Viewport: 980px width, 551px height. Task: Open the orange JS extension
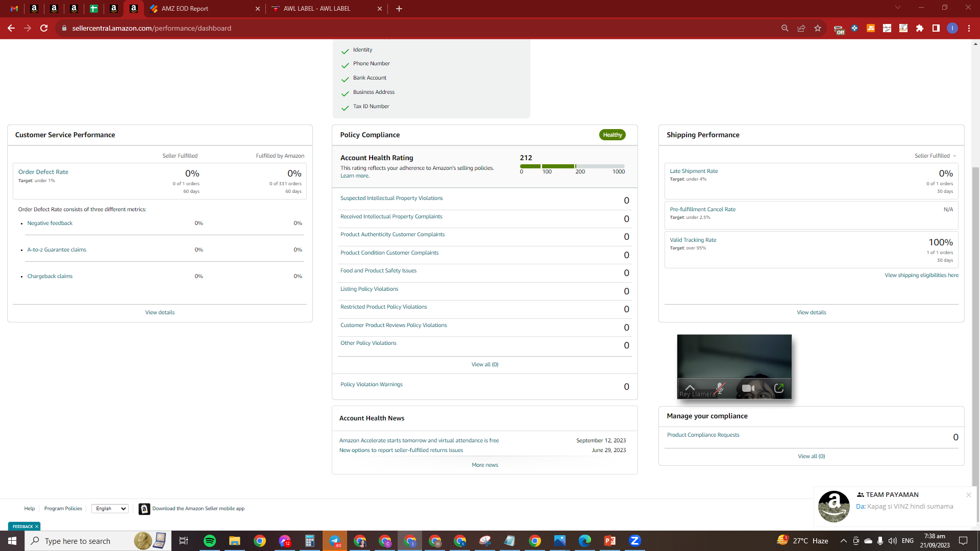(871, 28)
